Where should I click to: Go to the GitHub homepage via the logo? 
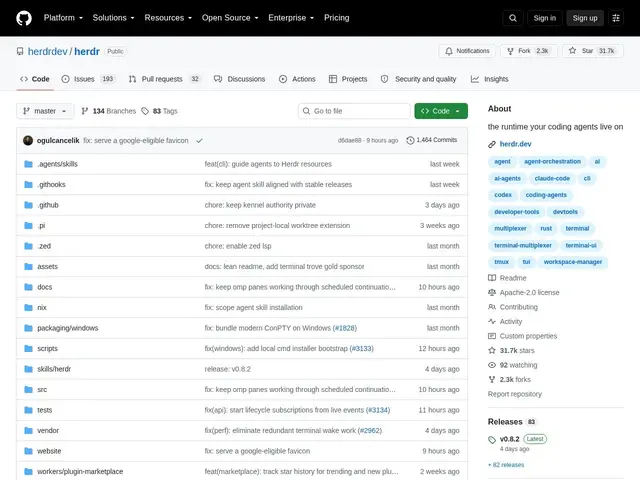pyautogui.click(x=24, y=18)
